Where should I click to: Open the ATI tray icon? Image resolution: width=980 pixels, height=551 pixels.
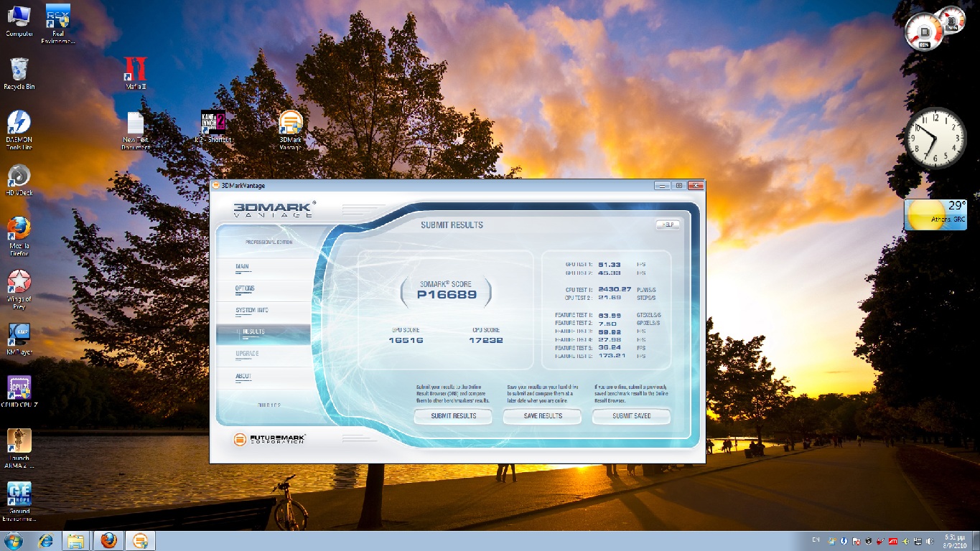(x=894, y=540)
